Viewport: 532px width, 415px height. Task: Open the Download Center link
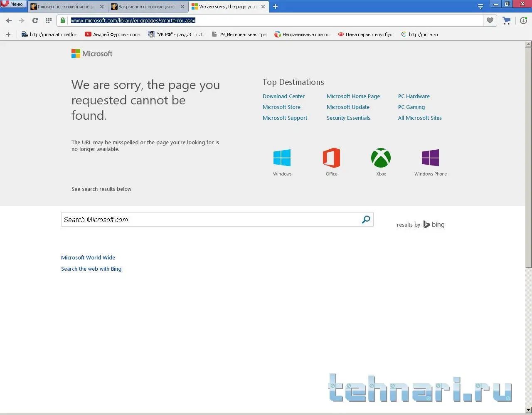pyautogui.click(x=283, y=96)
